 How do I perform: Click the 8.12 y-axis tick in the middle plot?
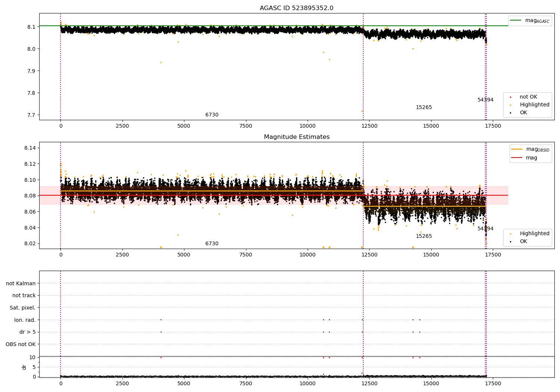click(x=30, y=164)
